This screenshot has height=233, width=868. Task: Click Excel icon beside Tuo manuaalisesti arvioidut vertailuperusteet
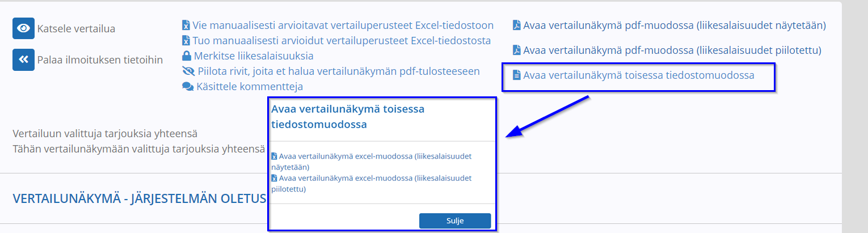pyautogui.click(x=186, y=41)
